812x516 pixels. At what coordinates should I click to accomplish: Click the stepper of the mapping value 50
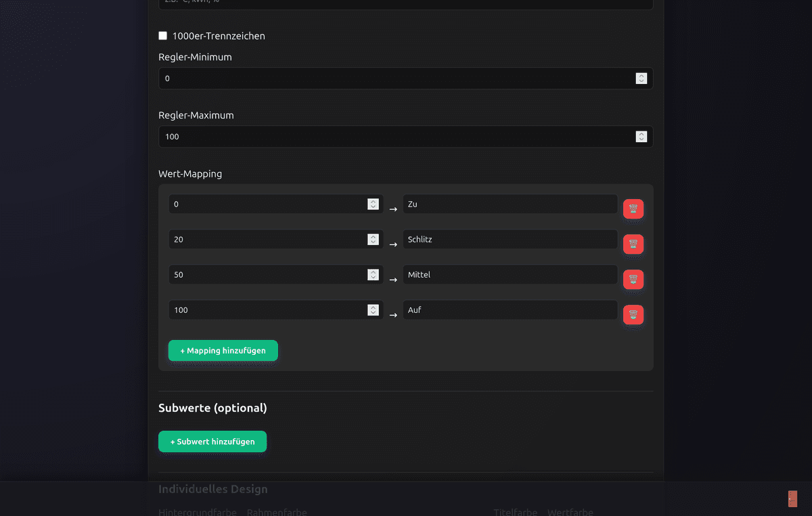pos(373,274)
